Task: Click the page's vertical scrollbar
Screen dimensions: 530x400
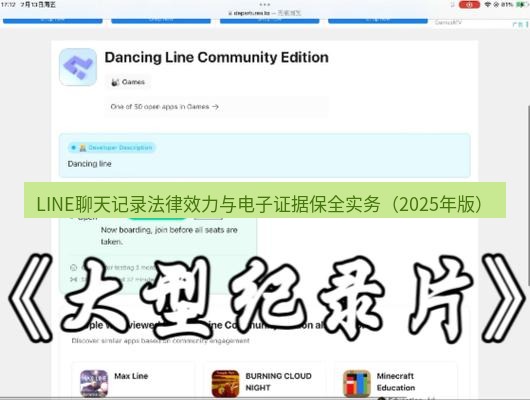Action: point(529,196)
